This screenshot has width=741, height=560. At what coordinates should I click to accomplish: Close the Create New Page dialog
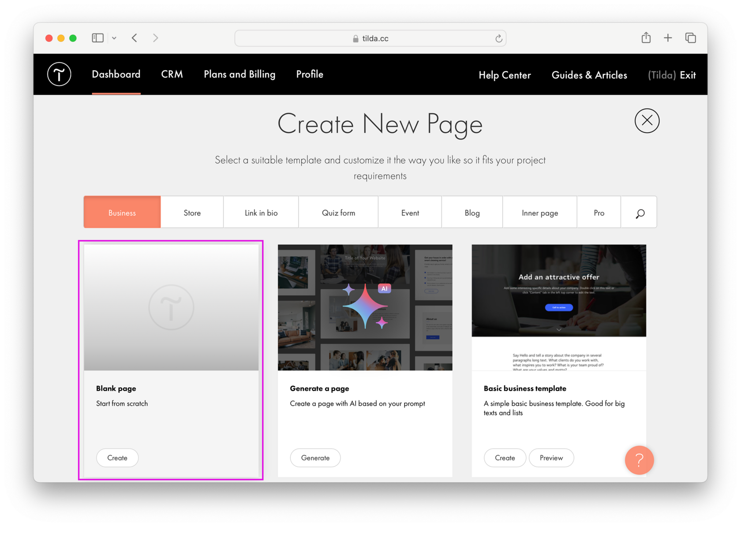[647, 121]
